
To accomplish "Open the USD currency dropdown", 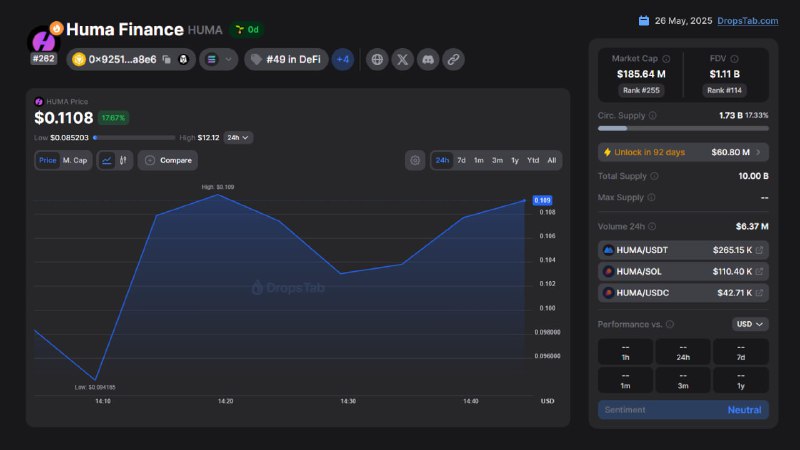I will click(750, 324).
